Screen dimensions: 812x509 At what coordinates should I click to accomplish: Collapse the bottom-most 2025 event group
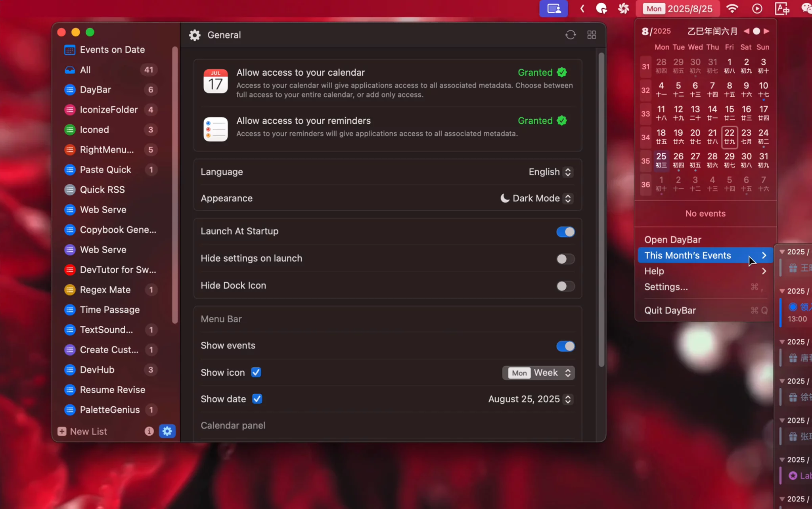click(x=782, y=499)
